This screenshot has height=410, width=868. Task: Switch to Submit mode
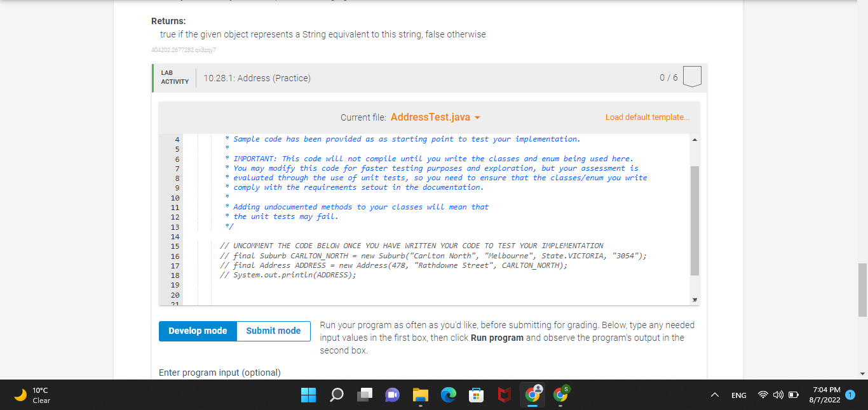(x=273, y=331)
